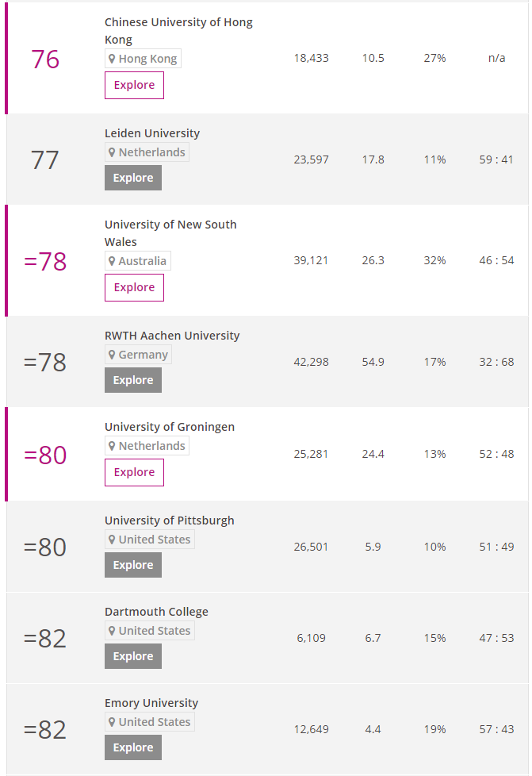Click the Dartmouth College location pin icon

tap(112, 631)
